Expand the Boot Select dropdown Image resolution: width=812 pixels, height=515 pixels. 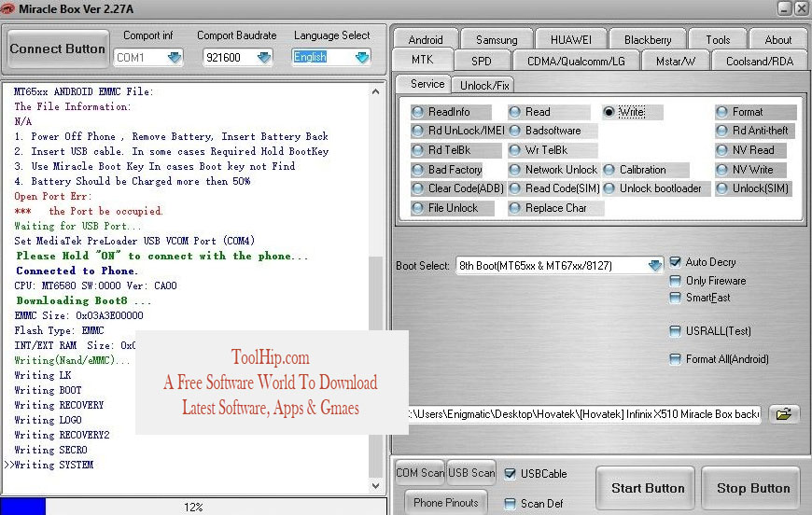point(655,266)
